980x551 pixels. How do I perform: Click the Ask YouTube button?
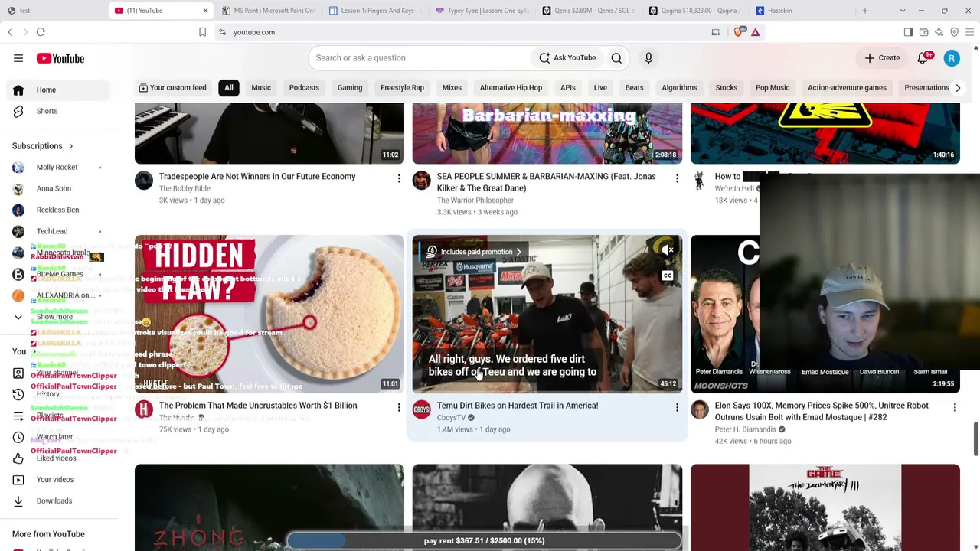click(x=567, y=58)
